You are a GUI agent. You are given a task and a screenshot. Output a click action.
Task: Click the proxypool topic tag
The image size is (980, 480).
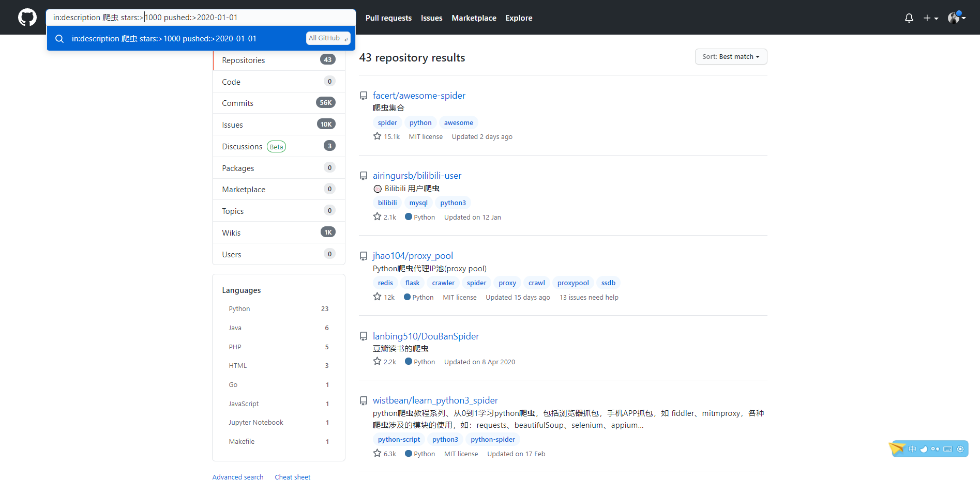point(573,283)
